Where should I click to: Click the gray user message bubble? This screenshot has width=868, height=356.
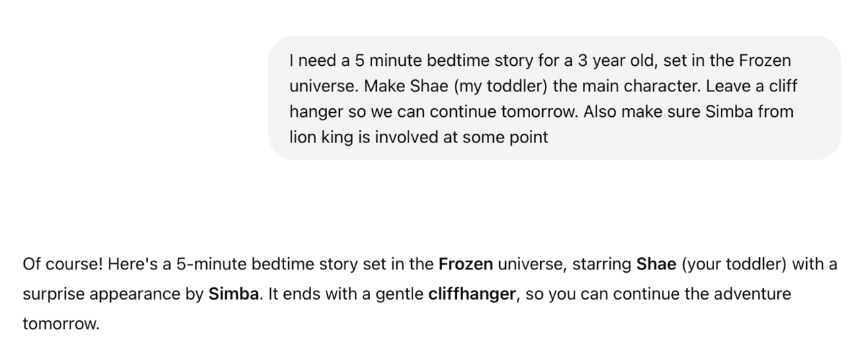pos(554,98)
